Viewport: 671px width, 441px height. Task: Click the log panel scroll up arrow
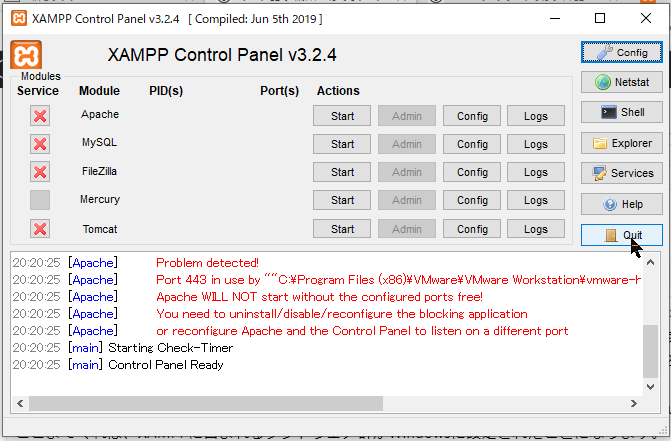pyautogui.click(x=650, y=262)
